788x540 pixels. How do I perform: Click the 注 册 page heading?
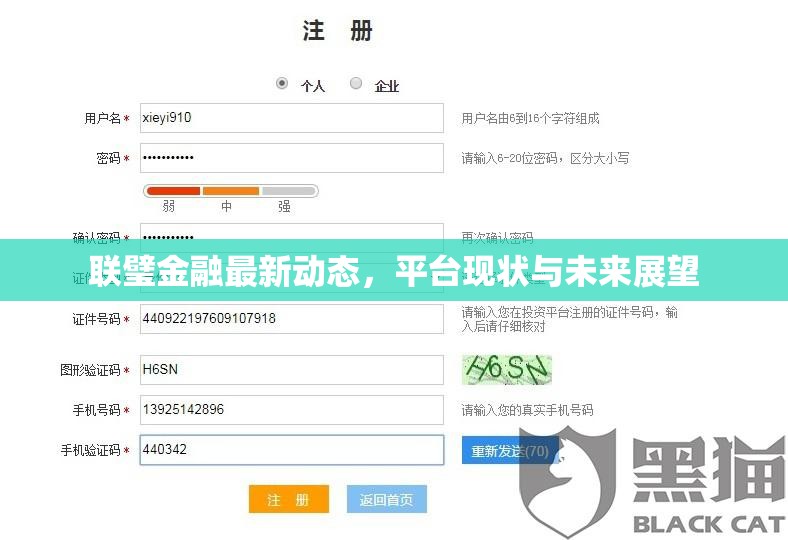click(337, 31)
